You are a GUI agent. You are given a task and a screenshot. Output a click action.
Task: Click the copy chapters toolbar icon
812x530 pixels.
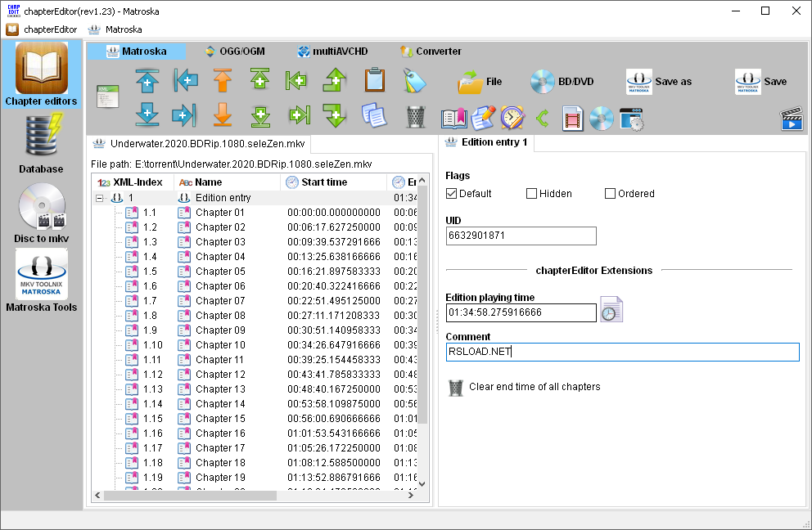376,117
